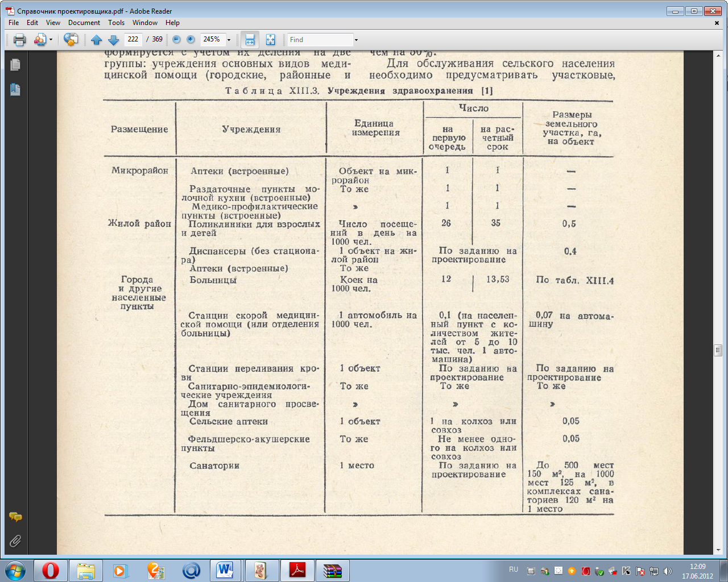Open the web conferencing globe icon
This screenshot has height=582, width=728.
click(x=71, y=40)
